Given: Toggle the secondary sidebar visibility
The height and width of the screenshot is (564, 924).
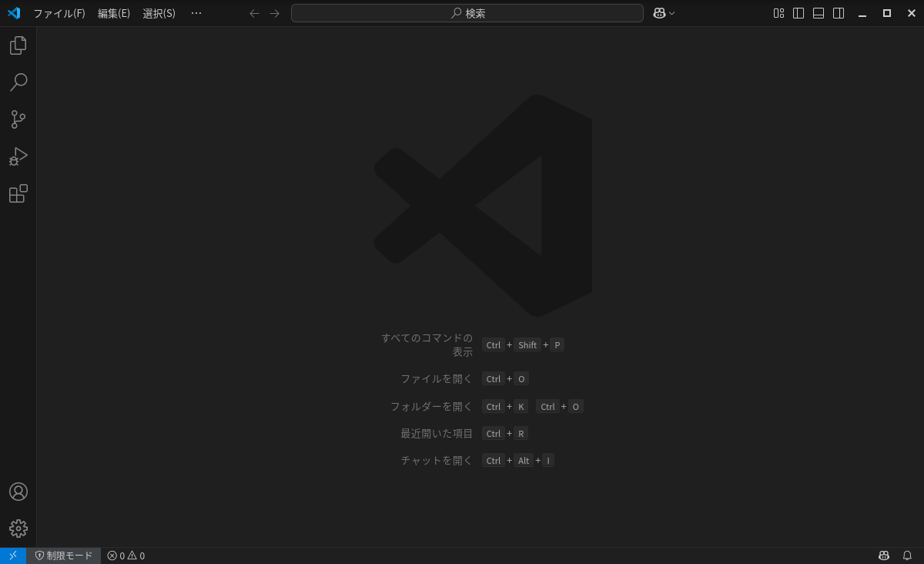Looking at the screenshot, I should (839, 13).
